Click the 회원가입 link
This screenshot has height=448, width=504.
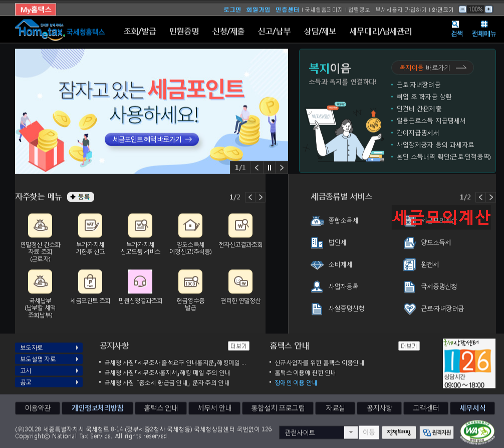[258, 10]
